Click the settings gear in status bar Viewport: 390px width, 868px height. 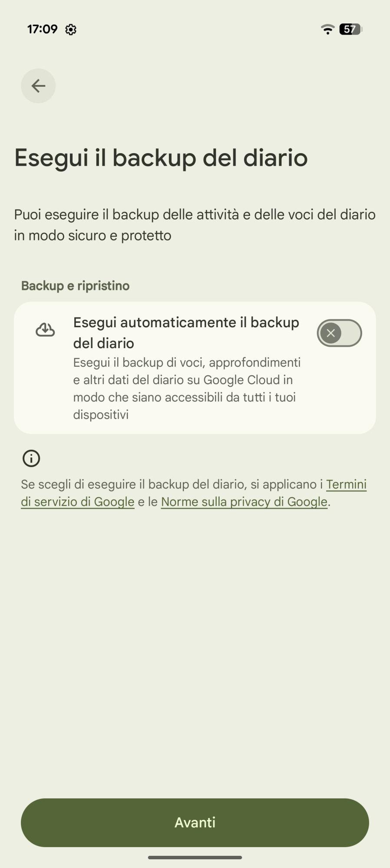71,30
